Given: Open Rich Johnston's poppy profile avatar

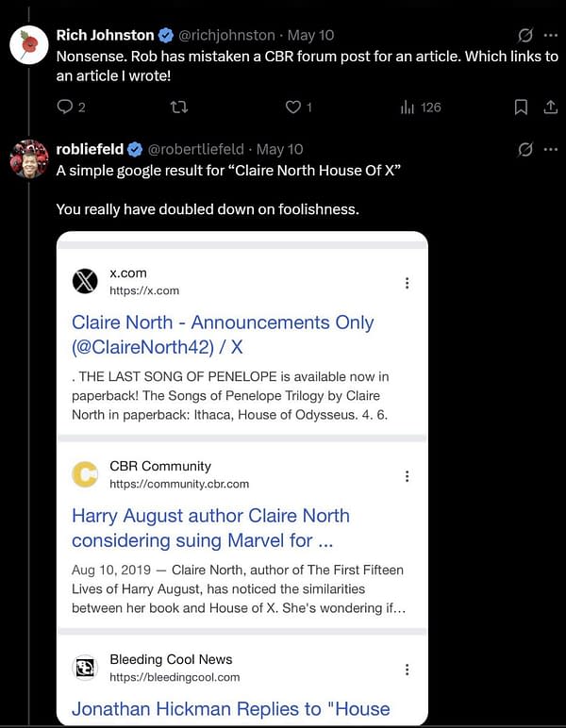Looking at the screenshot, I should [29, 44].
